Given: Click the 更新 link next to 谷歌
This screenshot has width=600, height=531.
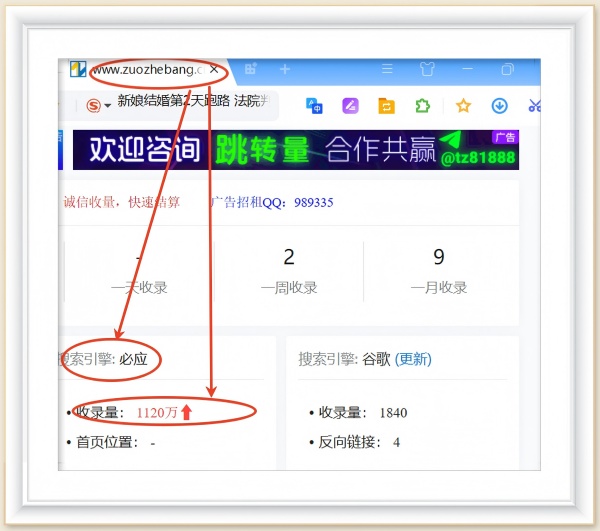Looking at the screenshot, I should (413, 359).
